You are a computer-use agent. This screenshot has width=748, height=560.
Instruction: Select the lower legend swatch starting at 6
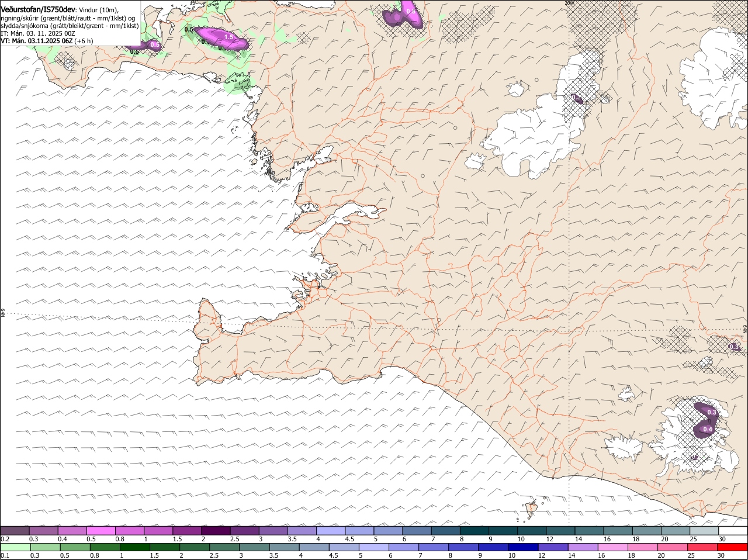coord(403,547)
